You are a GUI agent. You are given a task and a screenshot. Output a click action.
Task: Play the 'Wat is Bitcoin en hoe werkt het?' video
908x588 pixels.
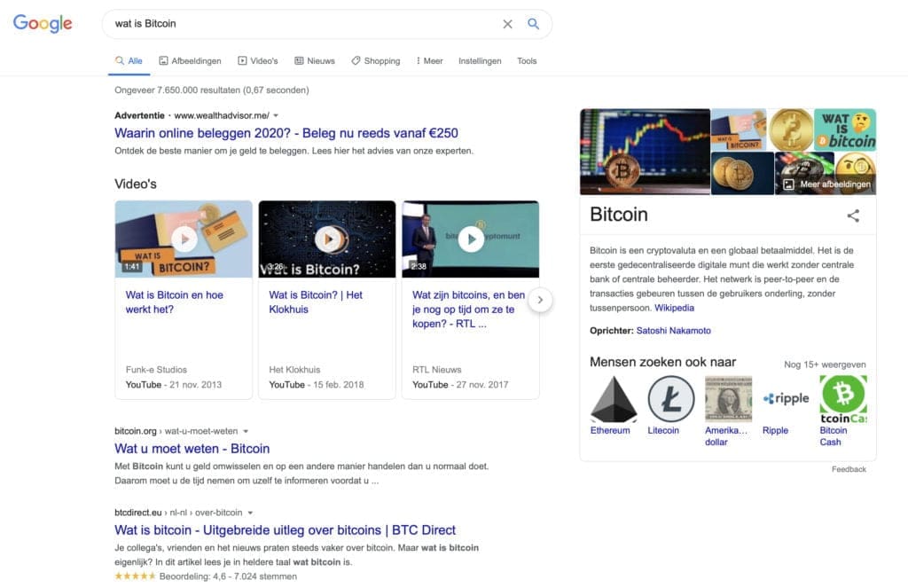point(184,239)
